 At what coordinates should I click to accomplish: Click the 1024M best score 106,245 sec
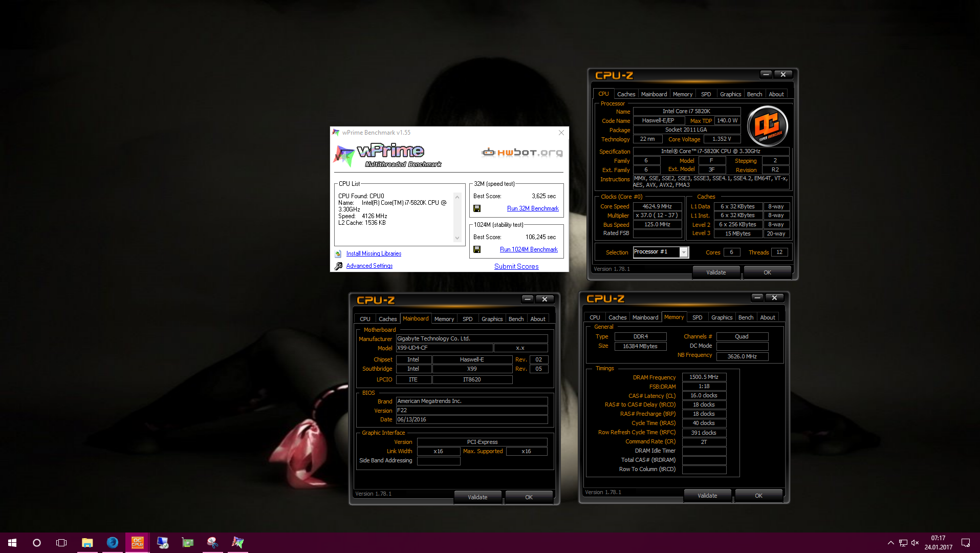(x=540, y=237)
